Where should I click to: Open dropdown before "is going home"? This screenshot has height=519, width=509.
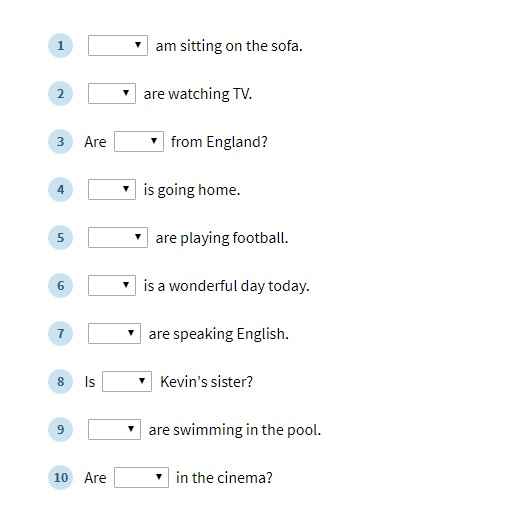coord(112,189)
